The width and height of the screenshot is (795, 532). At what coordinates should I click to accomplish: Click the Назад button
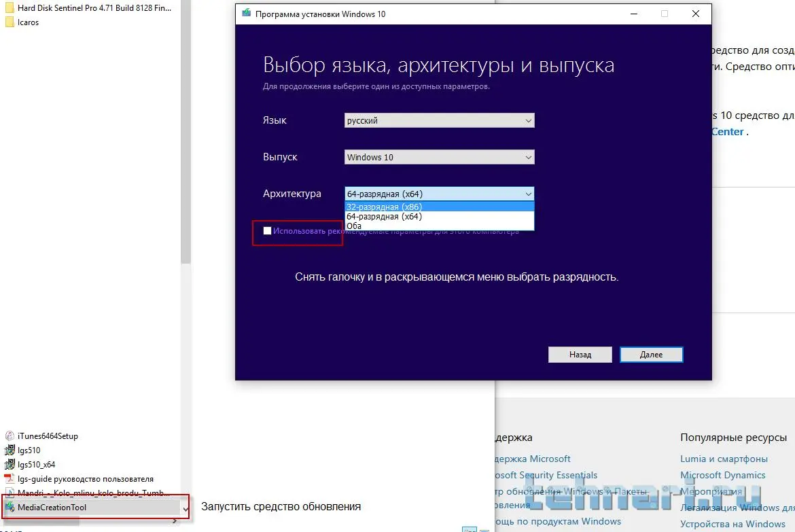tap(580, 355)
